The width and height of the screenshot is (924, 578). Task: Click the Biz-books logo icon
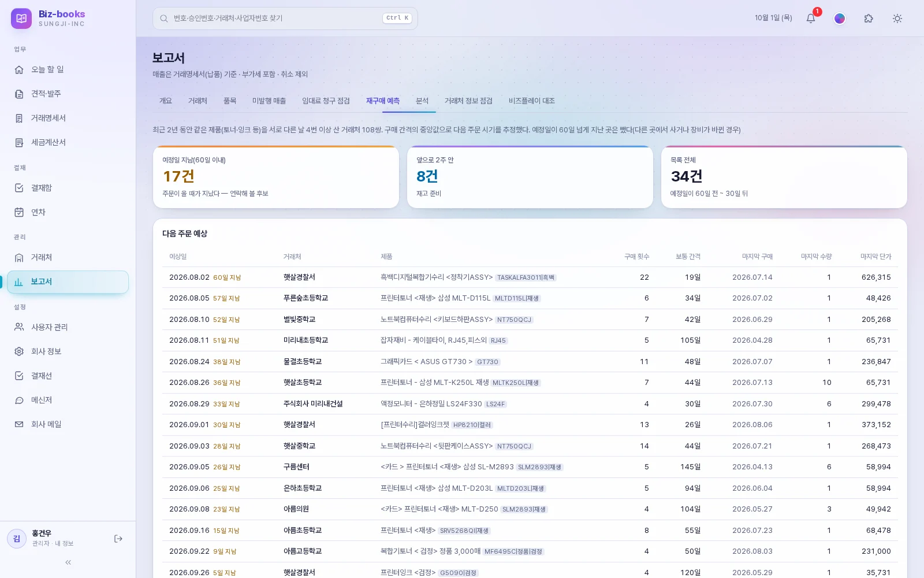point(21,18)
